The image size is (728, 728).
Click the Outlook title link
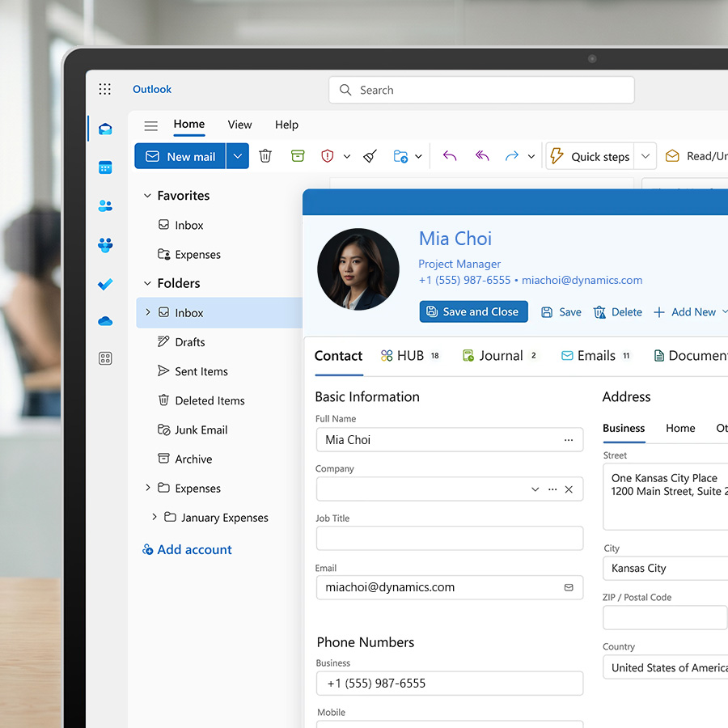tap(152, 89)
